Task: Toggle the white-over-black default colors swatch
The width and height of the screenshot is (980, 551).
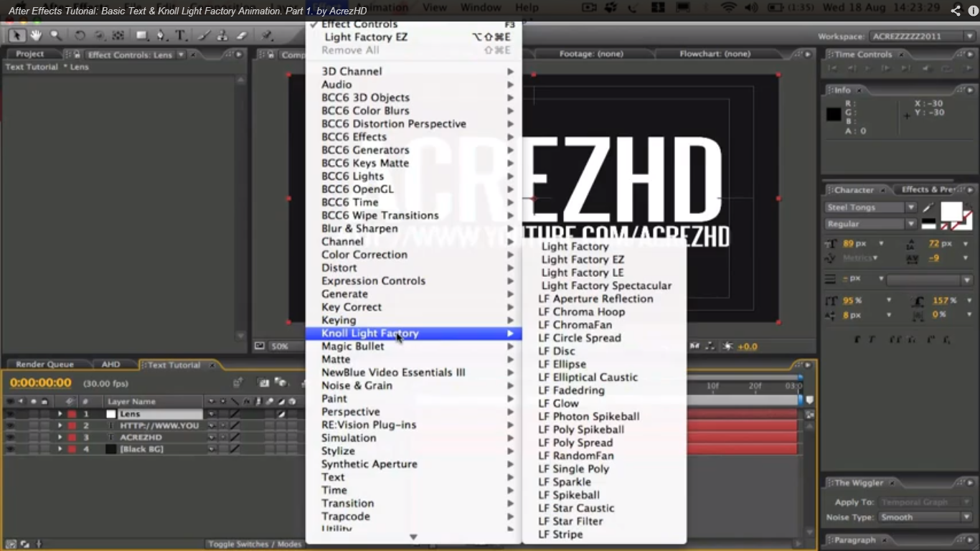Action: tap(928, 225)
